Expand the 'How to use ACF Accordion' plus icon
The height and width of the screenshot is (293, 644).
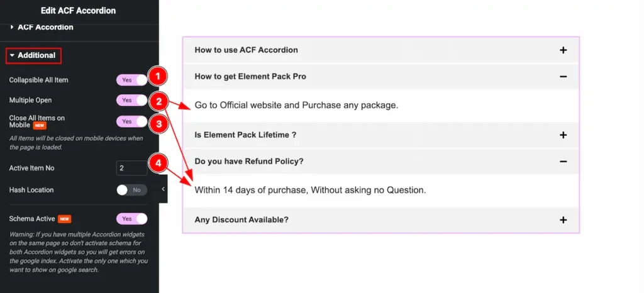(x=563, y=50)
